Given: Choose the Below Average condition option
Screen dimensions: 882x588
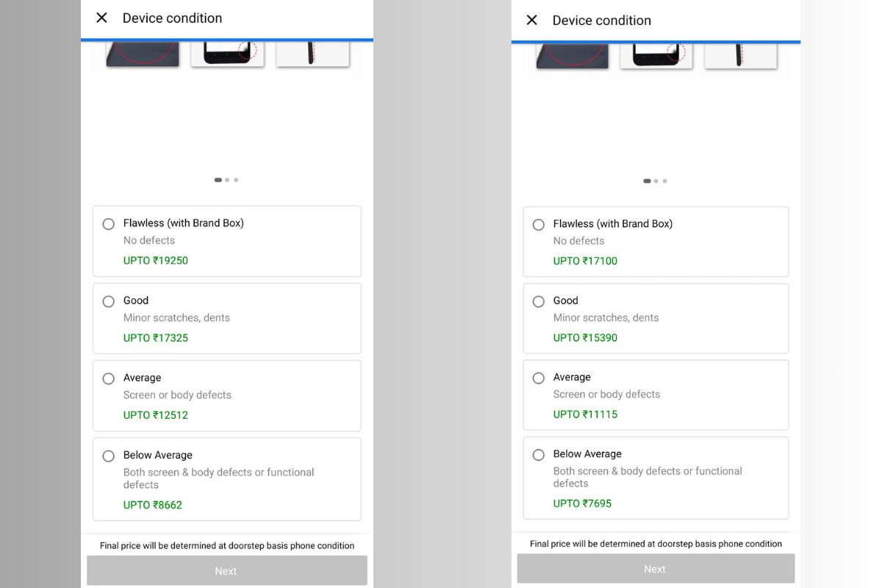Looking at the screenshot, I should click(x=109, y=456).
